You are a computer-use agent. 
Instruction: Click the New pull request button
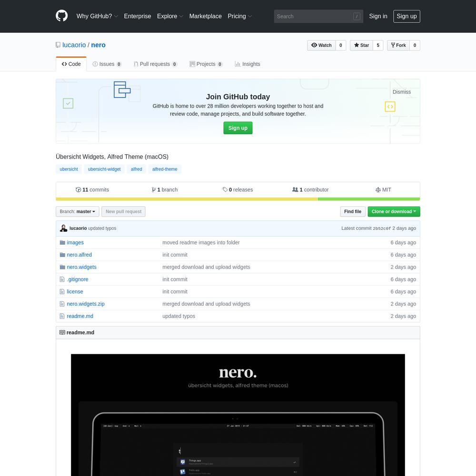coord(123,212)
